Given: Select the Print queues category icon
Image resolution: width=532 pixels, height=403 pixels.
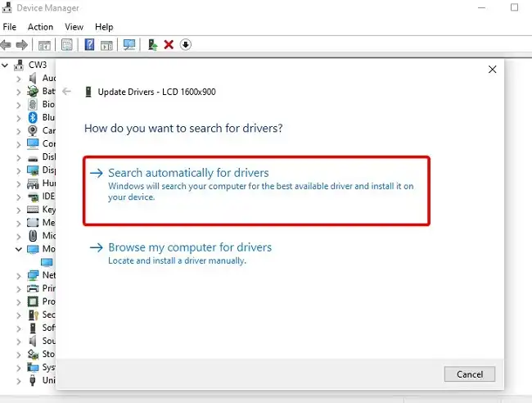Looking at the screenshot, I should 33,288.
